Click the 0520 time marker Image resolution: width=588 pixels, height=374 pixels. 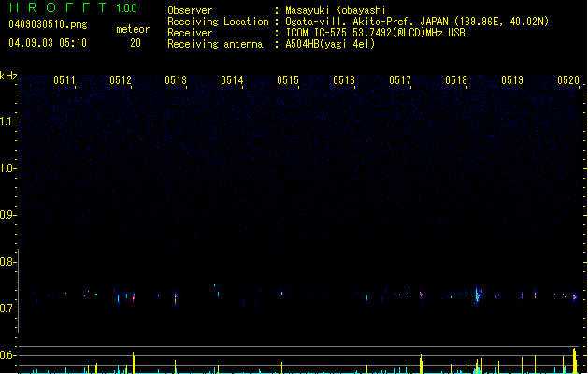[x=568, y=80]
